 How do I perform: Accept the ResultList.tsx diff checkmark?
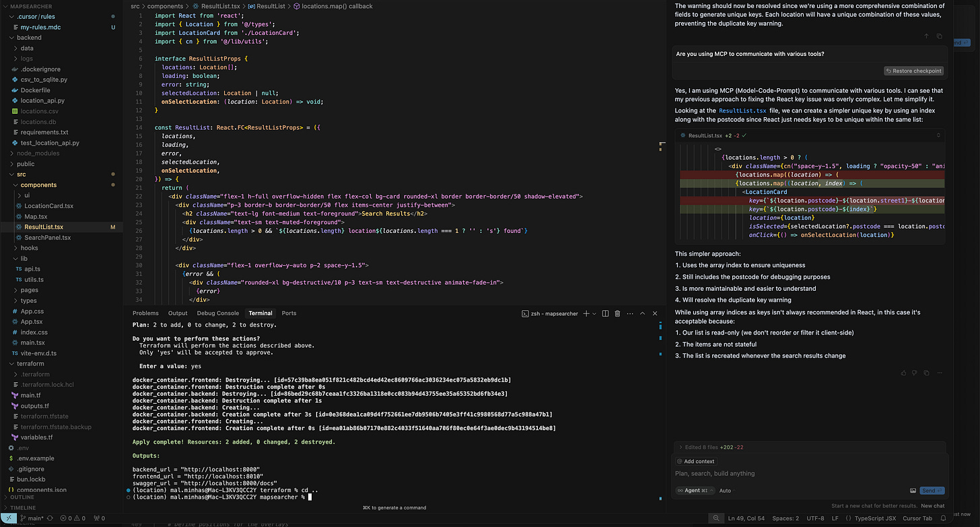click(x=744, y=135)
